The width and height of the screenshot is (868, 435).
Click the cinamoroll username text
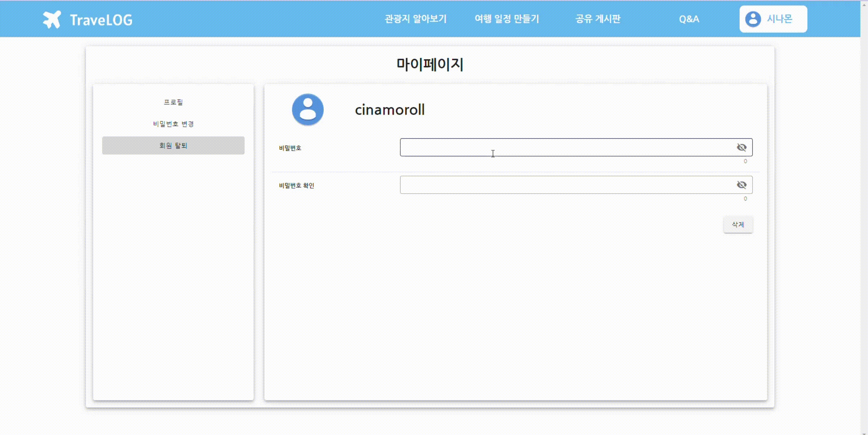click(x=390, y=110)
